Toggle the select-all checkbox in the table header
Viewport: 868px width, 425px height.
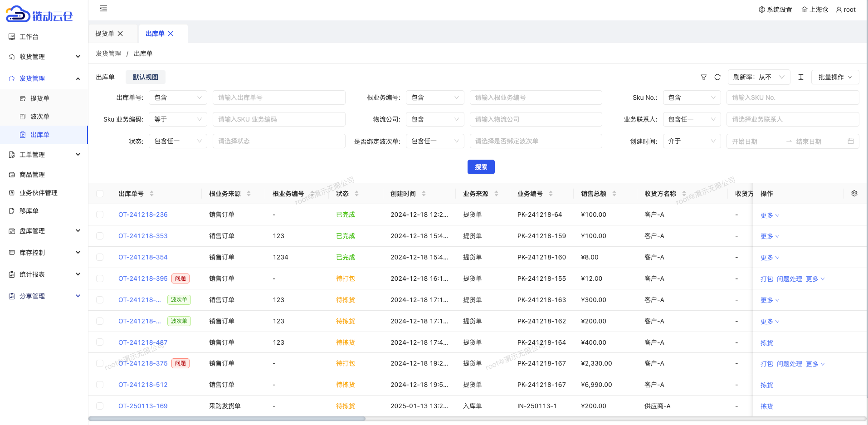pos(100,194)
